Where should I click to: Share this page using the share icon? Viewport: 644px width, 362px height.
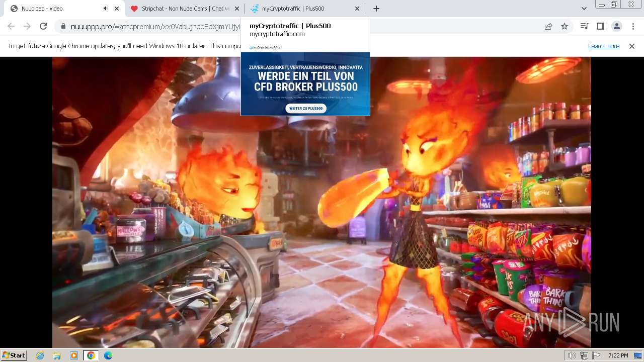point(548,26)
